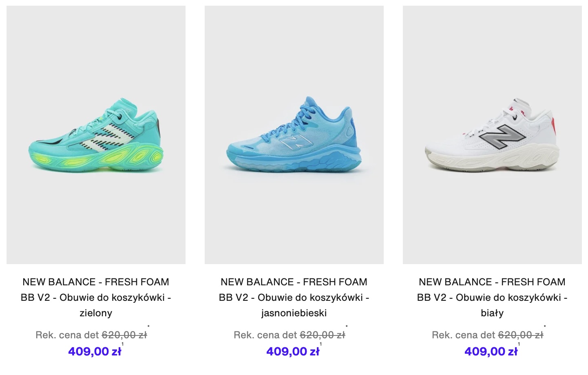Click crossed-out 620,00 zł under green shoe
Image resolution: width=588 pixels, height=375 pixels.
(124, 335)
